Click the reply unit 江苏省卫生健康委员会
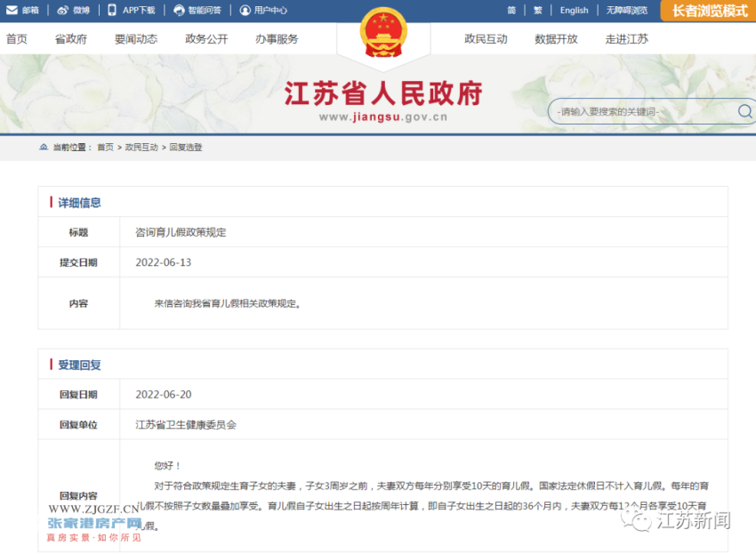Image resolution: width=756 pixels, height=554 pixels. pyautogui.click(x=186, y=425)
